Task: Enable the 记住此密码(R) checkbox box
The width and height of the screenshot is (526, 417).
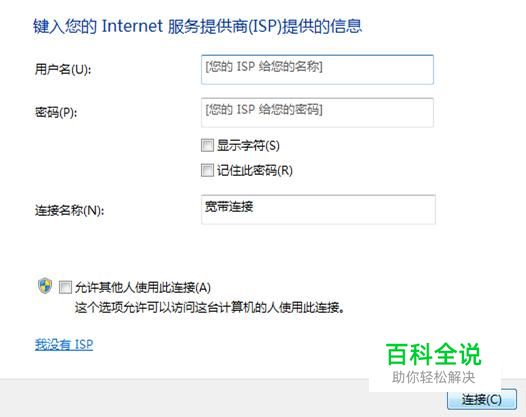Action: (x=207, y=170)
